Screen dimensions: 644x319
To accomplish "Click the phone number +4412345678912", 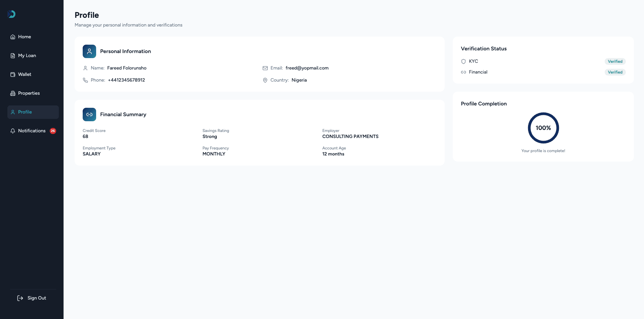I will click(126, 80).
